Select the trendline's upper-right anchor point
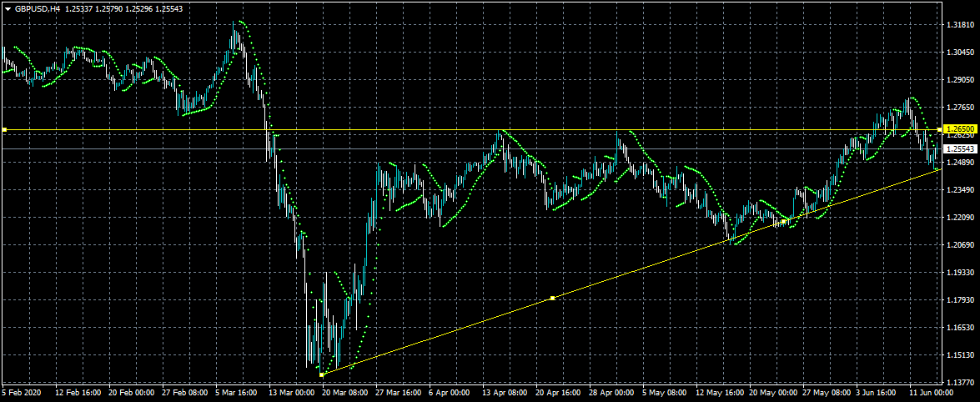 click(x=784, y=221)
